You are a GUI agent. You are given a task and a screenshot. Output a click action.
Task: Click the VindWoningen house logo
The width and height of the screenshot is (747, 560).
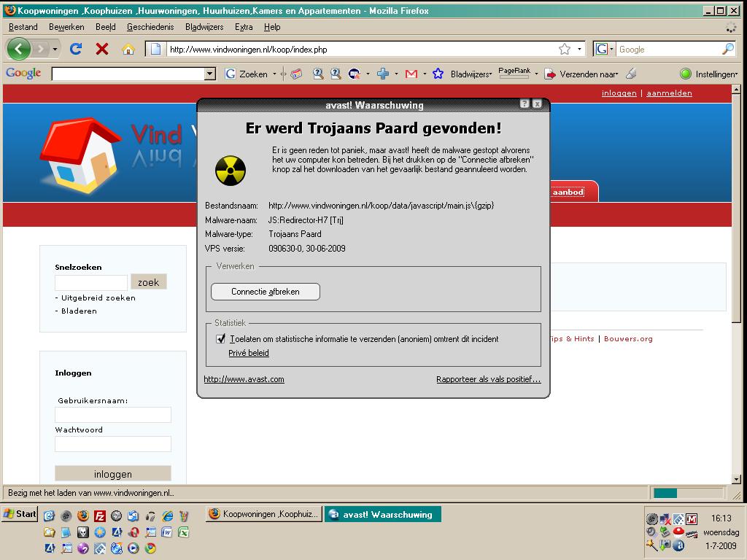point(80,155)
